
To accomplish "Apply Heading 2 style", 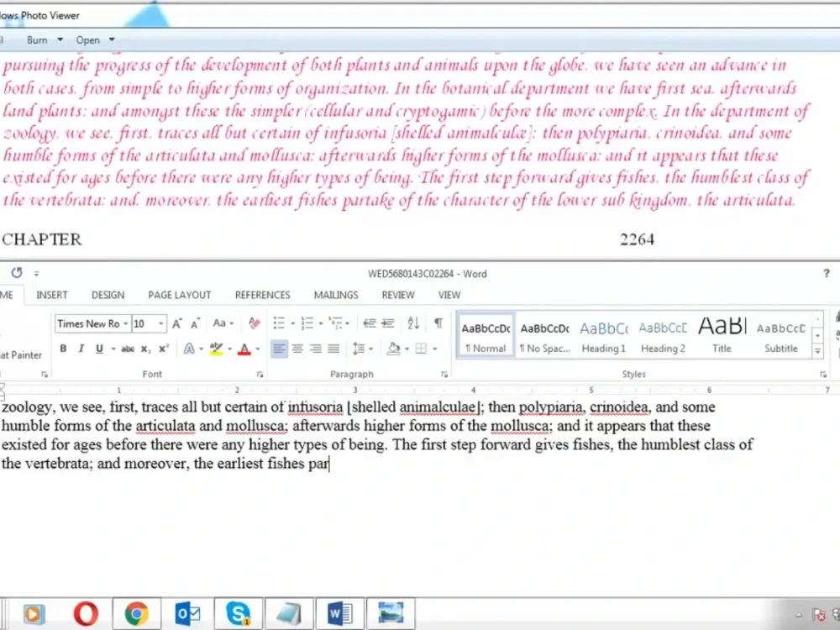I will point(663,335).
